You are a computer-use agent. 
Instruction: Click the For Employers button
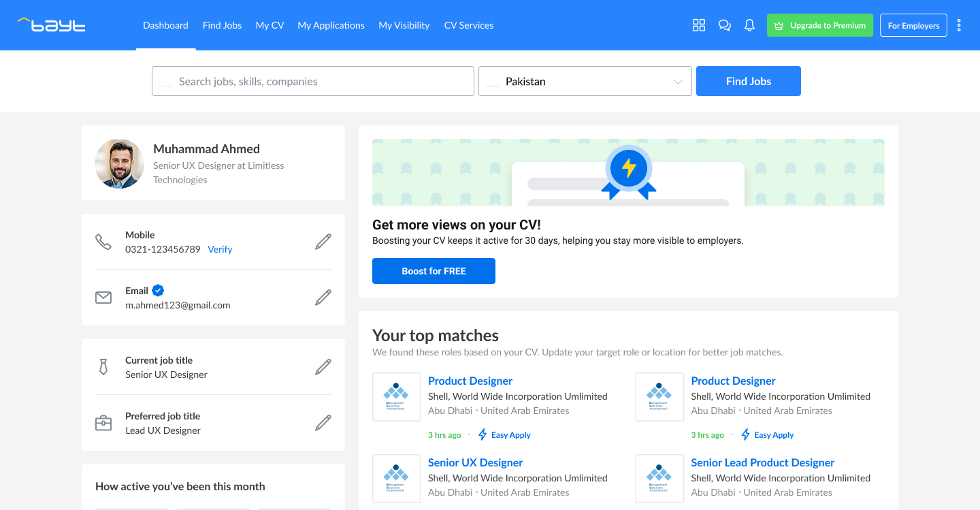click(x=913, y=25)
